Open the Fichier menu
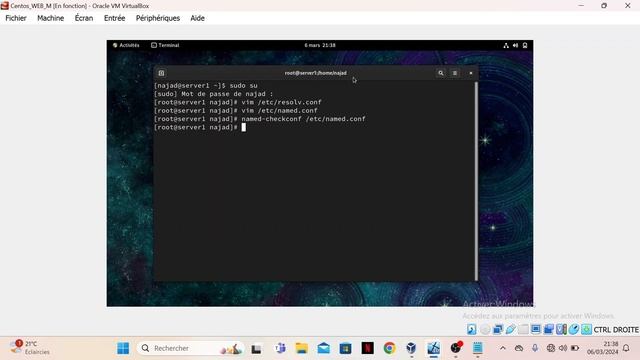 16,18
